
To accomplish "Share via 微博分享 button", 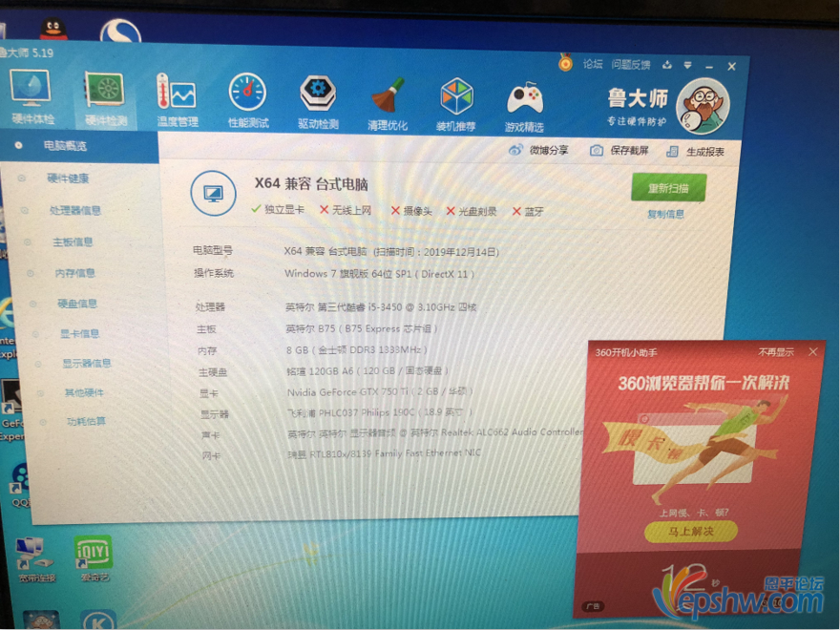I will (x=538, y=150).
